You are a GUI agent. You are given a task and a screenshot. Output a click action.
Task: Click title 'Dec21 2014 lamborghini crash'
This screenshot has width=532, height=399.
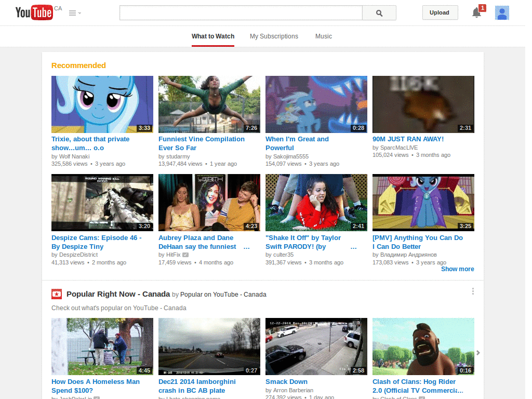click(197, 386)
